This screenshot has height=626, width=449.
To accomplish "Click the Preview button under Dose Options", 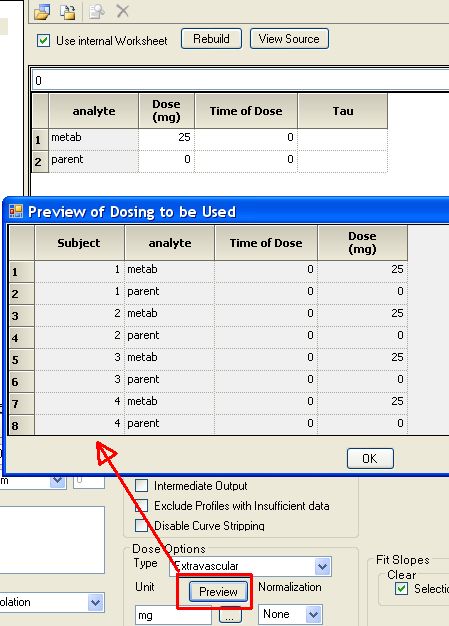I will tap(218, 591).
